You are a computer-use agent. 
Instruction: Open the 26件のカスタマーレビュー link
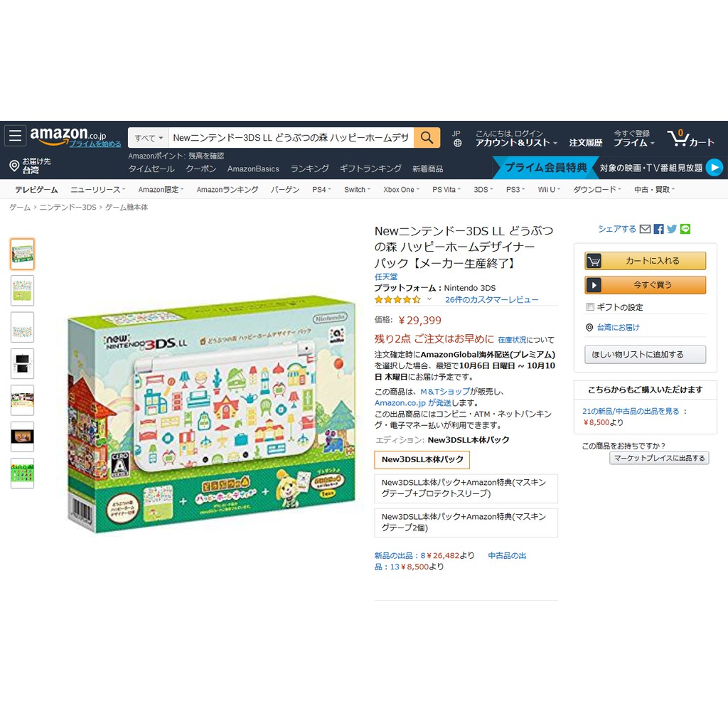click(492, 299)
